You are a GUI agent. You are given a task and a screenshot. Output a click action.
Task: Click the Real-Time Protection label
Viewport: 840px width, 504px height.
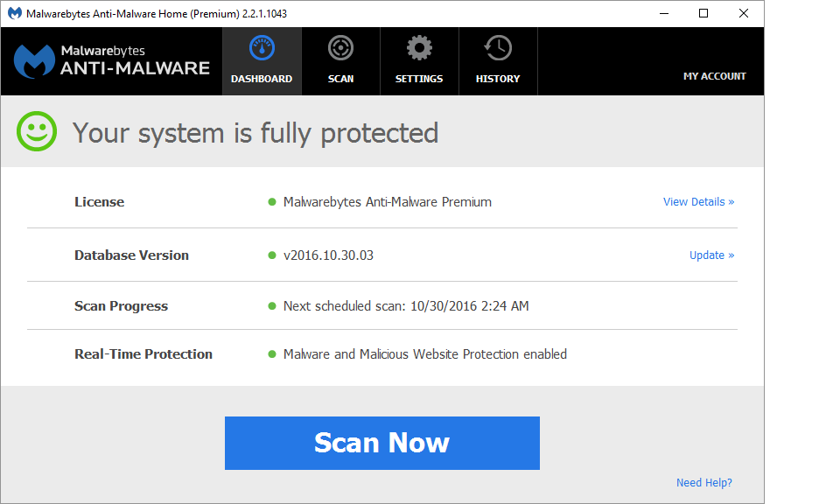tap(143, 354)
